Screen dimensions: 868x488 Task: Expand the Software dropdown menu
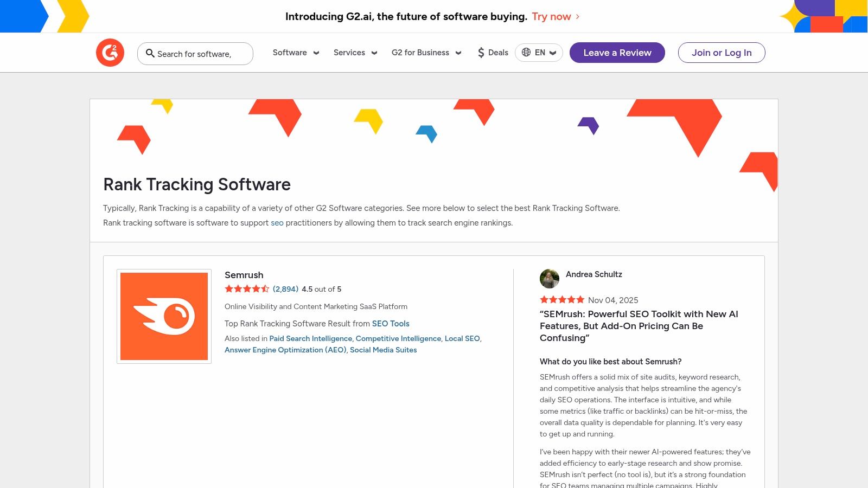295,53
